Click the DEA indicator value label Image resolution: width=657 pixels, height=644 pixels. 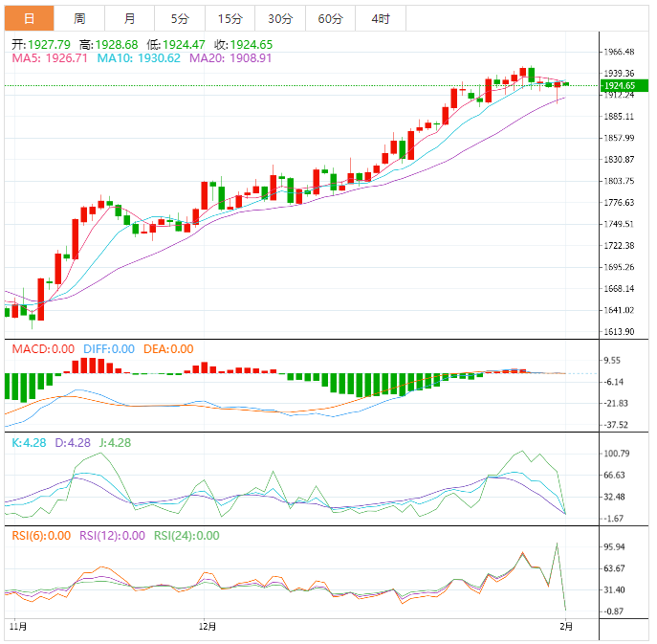168,349
